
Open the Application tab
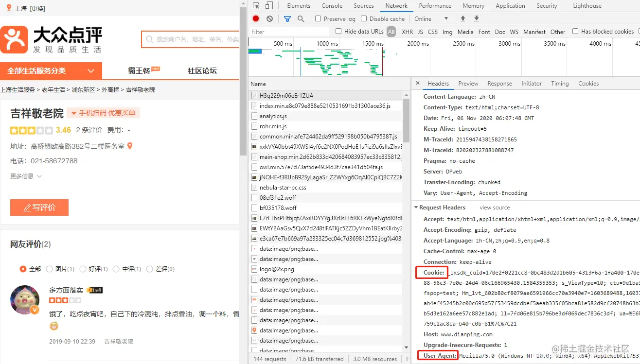(510, 6)
